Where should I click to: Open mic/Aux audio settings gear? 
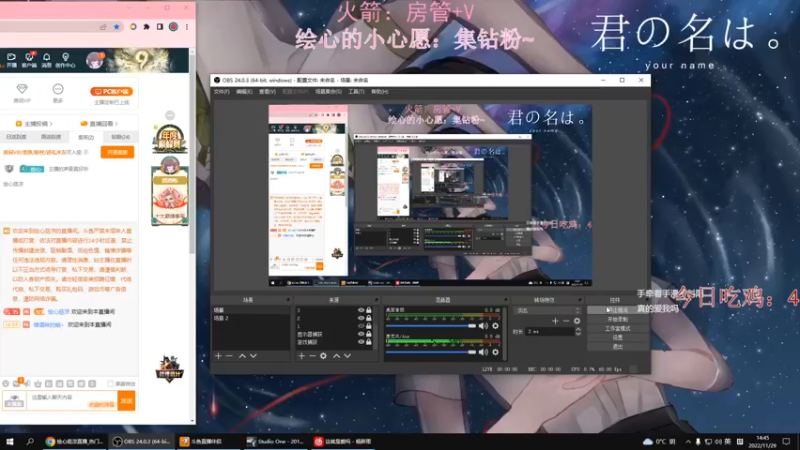click(495, 352)
